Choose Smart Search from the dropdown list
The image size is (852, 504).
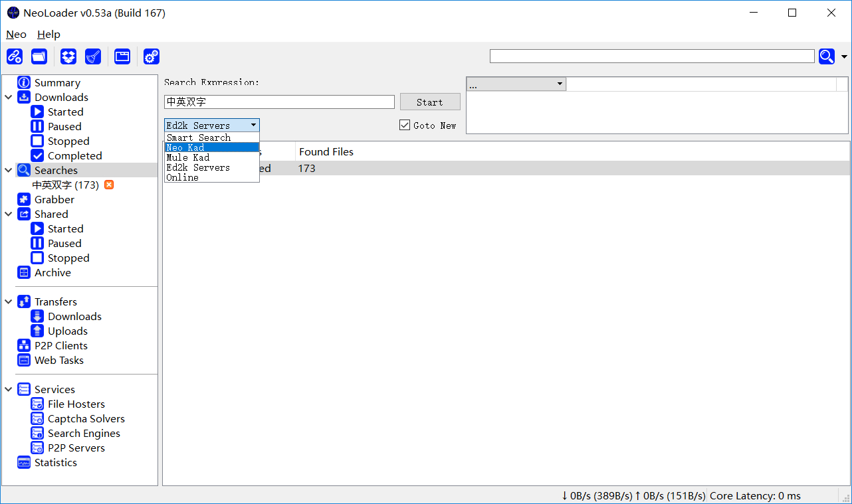tap(212, 137)
